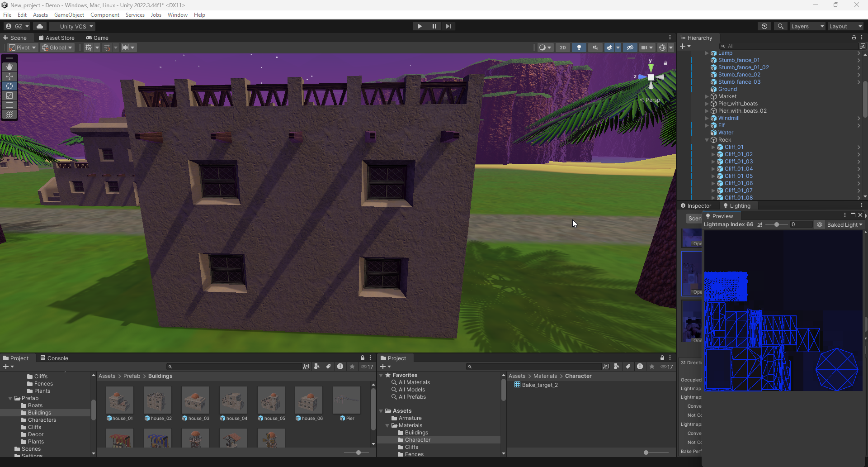
Task: Click the grid snapping icon
Action: tap(107, 48)
